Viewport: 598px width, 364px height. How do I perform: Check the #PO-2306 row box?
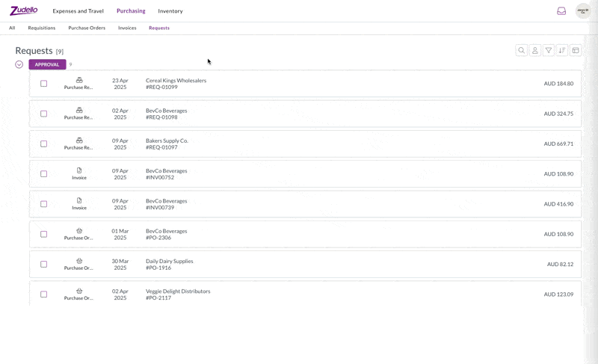(x=44, y=234)
